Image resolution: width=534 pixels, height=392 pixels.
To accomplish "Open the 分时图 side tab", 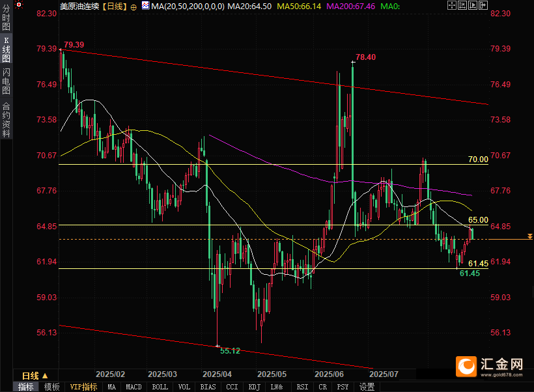I will (6, 18).
